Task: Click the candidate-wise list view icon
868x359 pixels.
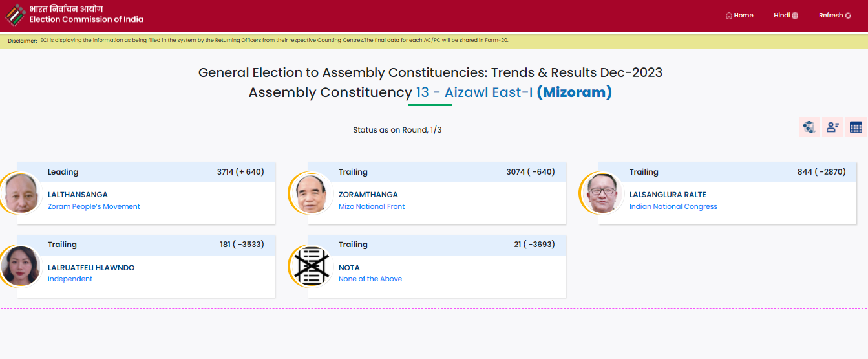Action: coord(832,127)
